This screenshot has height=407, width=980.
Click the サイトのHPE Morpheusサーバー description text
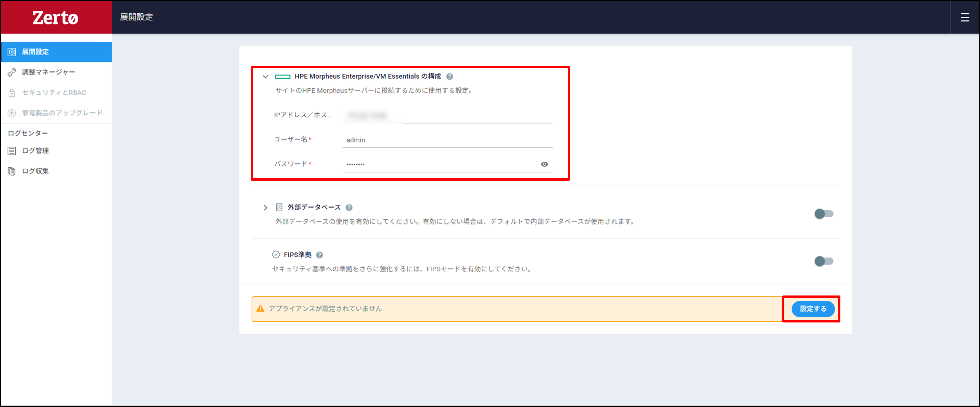click(374, 91)
